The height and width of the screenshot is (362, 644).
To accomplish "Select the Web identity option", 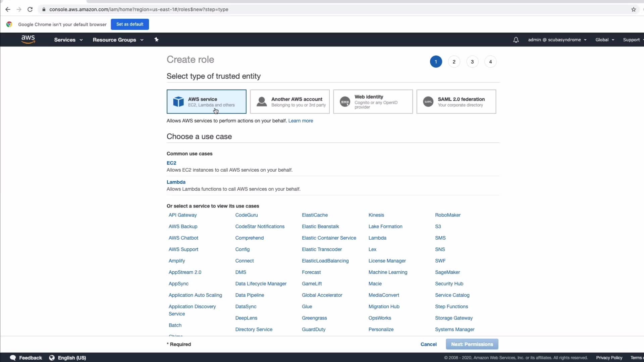I will click(373, 102).
